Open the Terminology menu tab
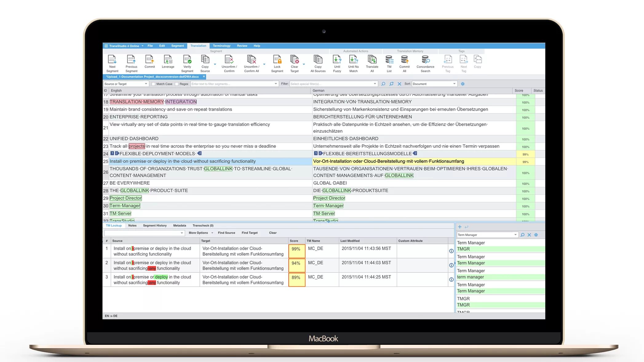The image size is (644, 362). (x=221, y=46)
